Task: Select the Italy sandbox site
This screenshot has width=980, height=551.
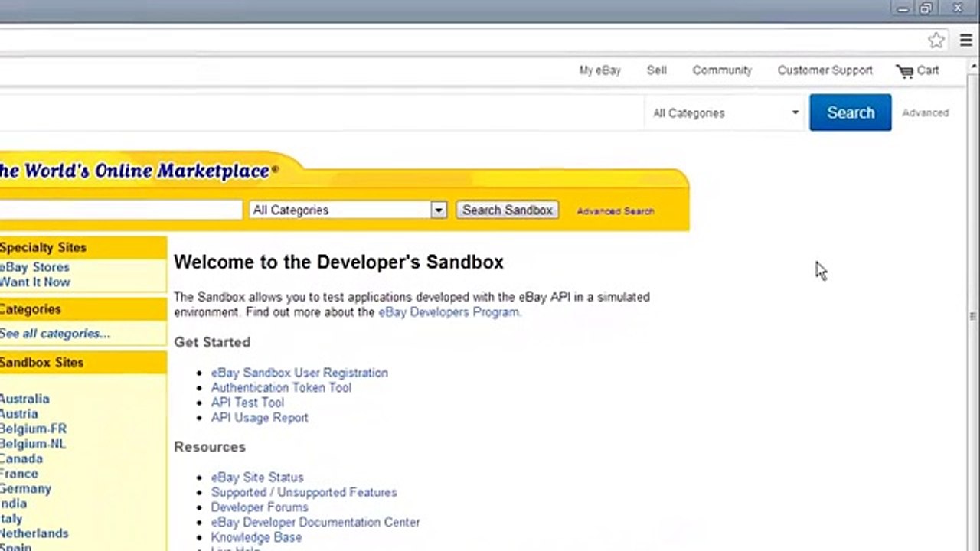Action: point(11,519)
